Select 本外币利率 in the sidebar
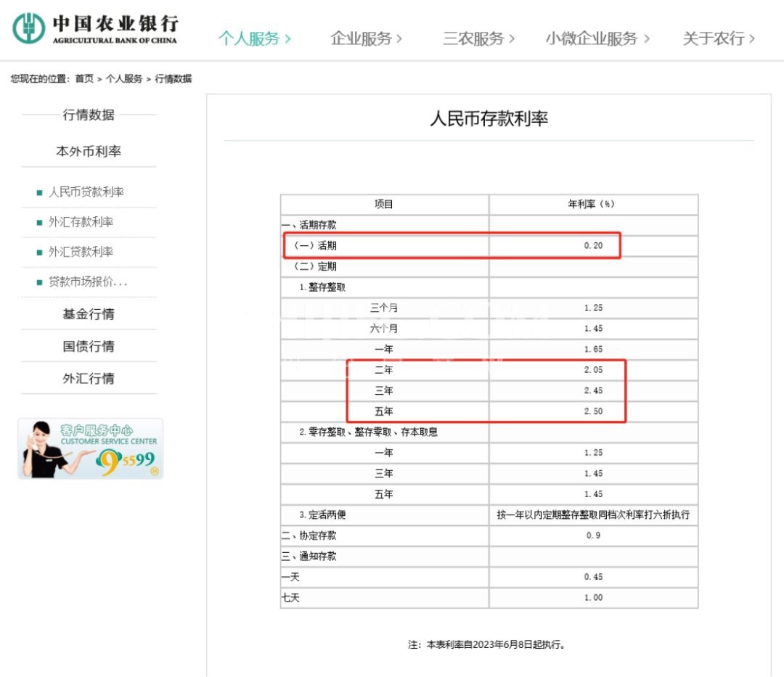This screenshot has height=677, width=784. 89,152
